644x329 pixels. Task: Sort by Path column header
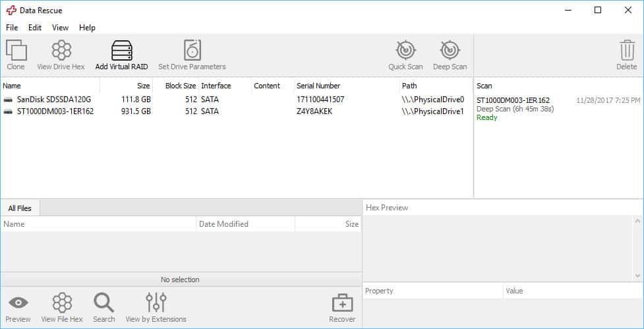point(436,86)
